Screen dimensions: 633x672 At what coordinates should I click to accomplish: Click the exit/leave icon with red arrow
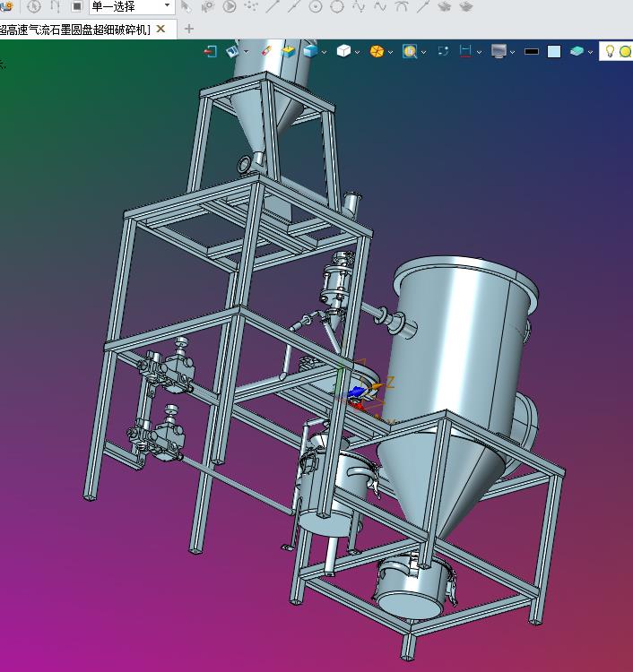[210, 52]
